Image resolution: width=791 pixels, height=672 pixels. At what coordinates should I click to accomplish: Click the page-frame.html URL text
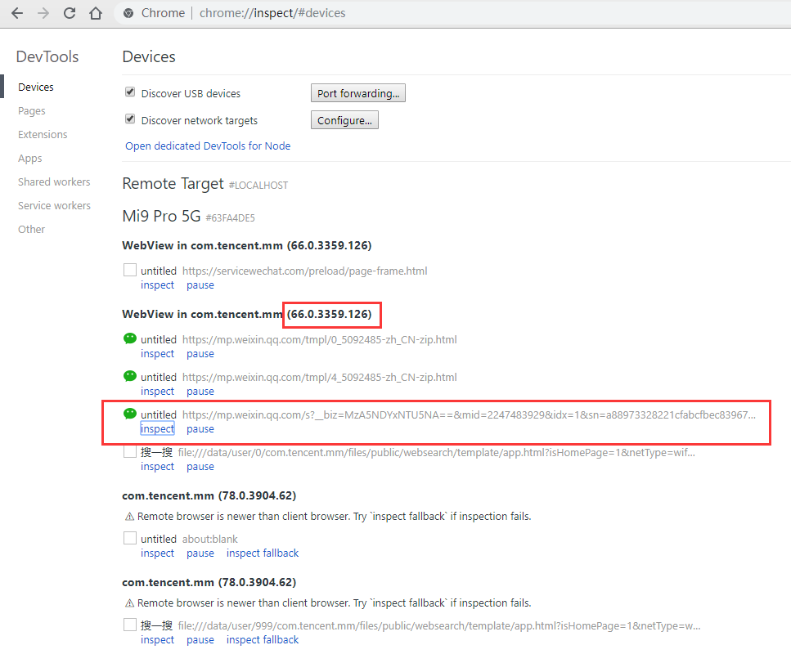point(304,271)
